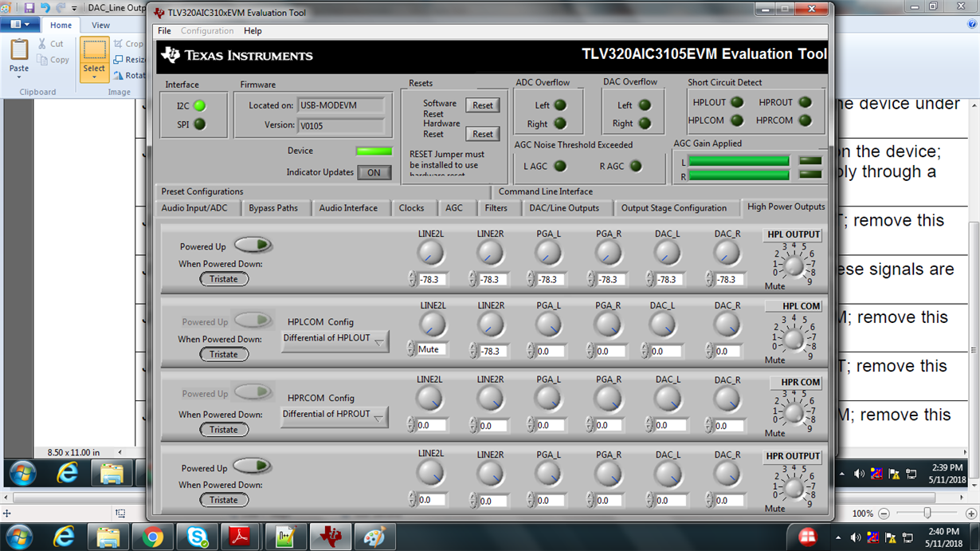Toggle HPL OUTPUT Tristate power-down option

224,279
